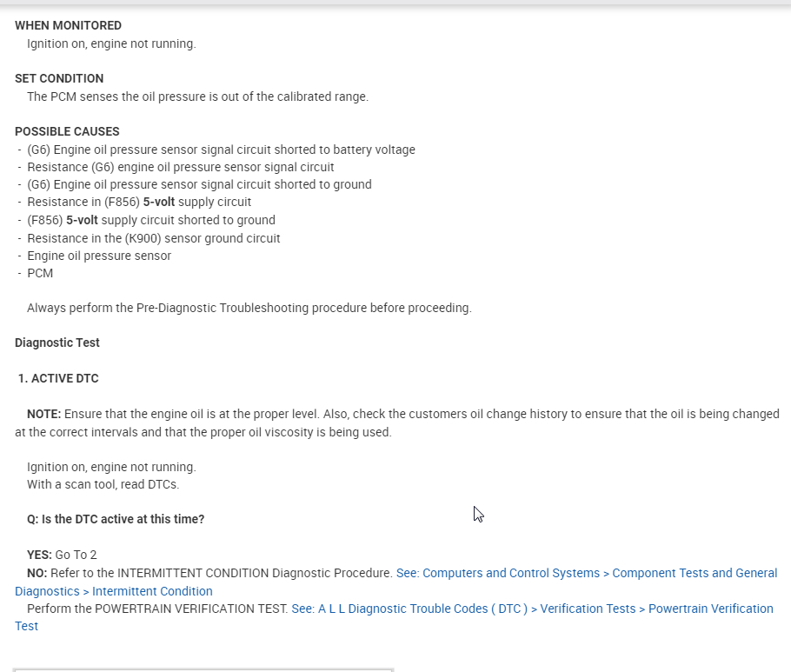Click the (K900) sensor ground circuit cause
The height and width of the screenshot is (672, 791).
[154, 238]
